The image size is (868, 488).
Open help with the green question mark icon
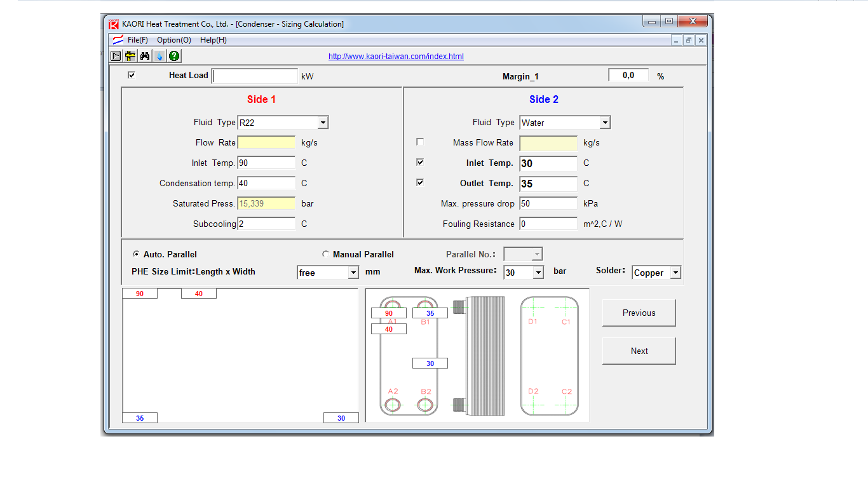174,56
